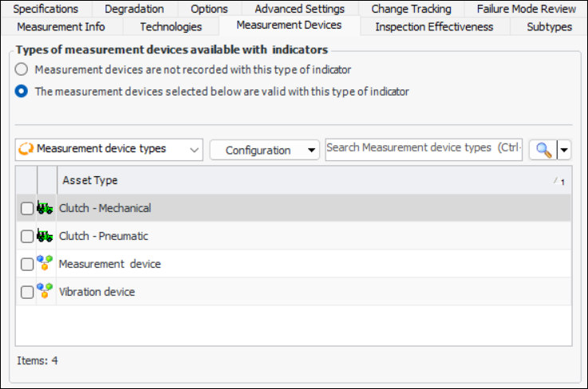Image resolution: width=588 pixels, height=389 pixels.
Task: Tick the Vibration device checkbox
Action: (x=27, y=293)
